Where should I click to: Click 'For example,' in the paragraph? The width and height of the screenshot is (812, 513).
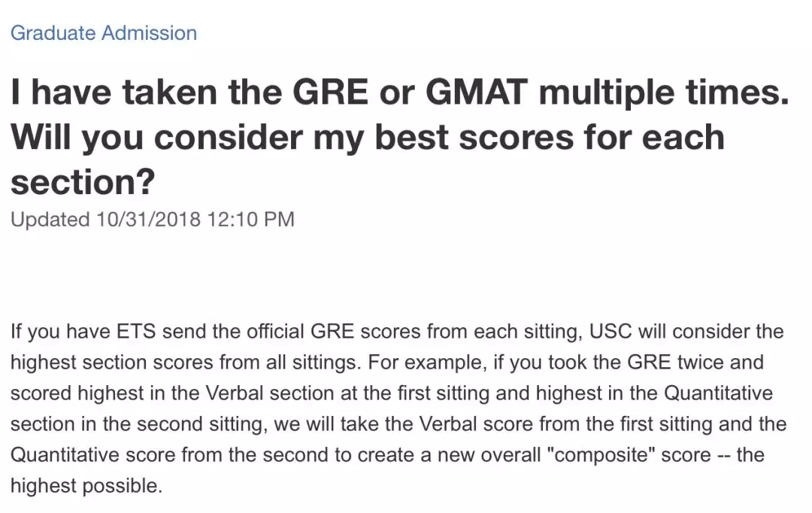427,363
